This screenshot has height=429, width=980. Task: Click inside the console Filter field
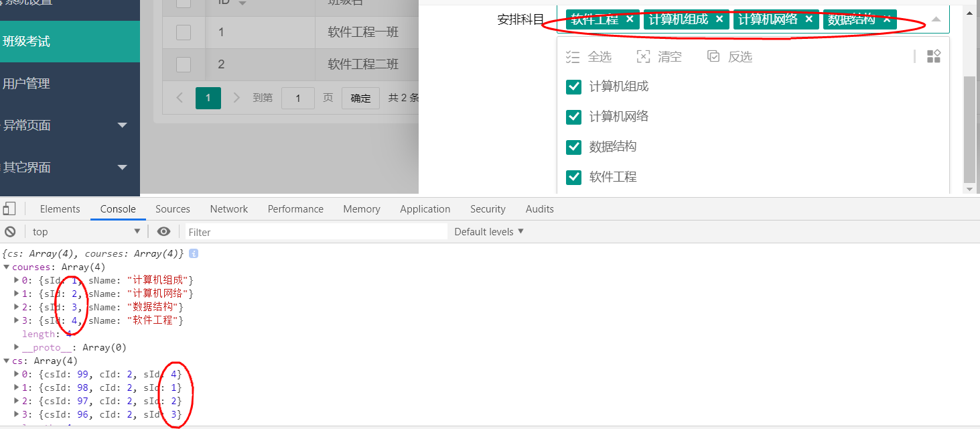click(315, 231)
